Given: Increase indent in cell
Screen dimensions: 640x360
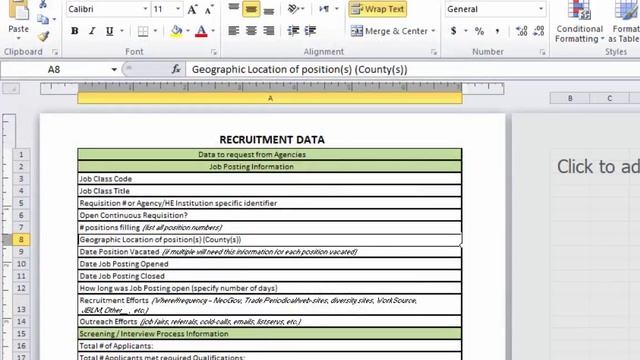Looking at the screenshot, I should (310, 31).
